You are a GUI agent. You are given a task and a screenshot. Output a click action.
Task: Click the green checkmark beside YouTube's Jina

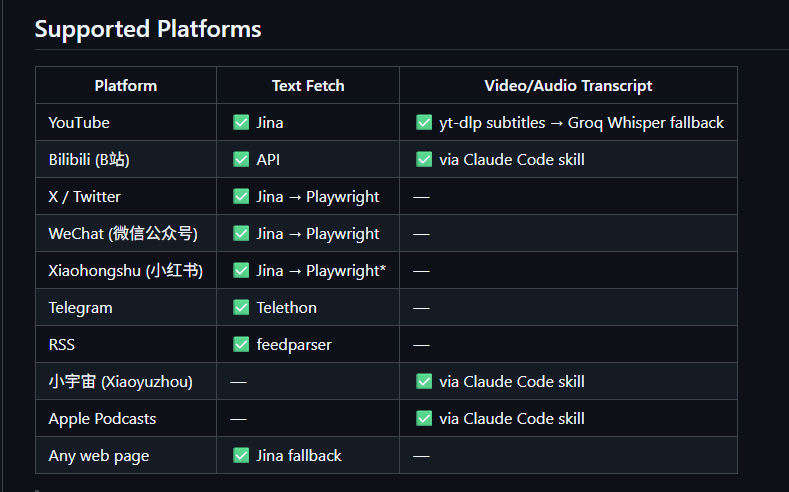click(241, 122)
